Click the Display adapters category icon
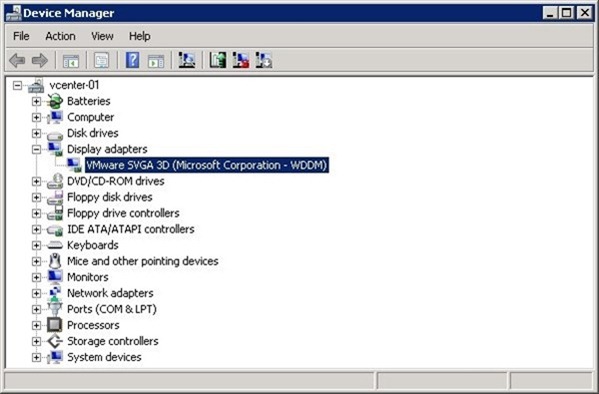The image size is (599, 394). (x=55, y=149)
